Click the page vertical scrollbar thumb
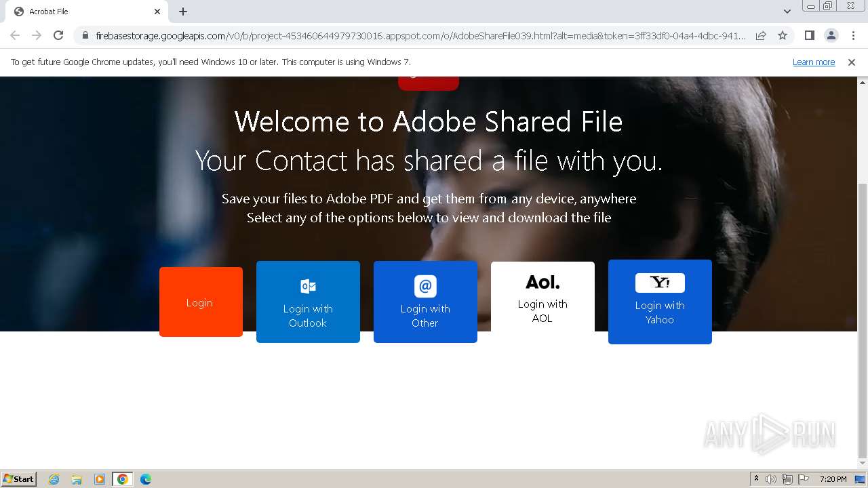Screen dimensions: 868x488 pyautogui.click(x=863, y=320)
